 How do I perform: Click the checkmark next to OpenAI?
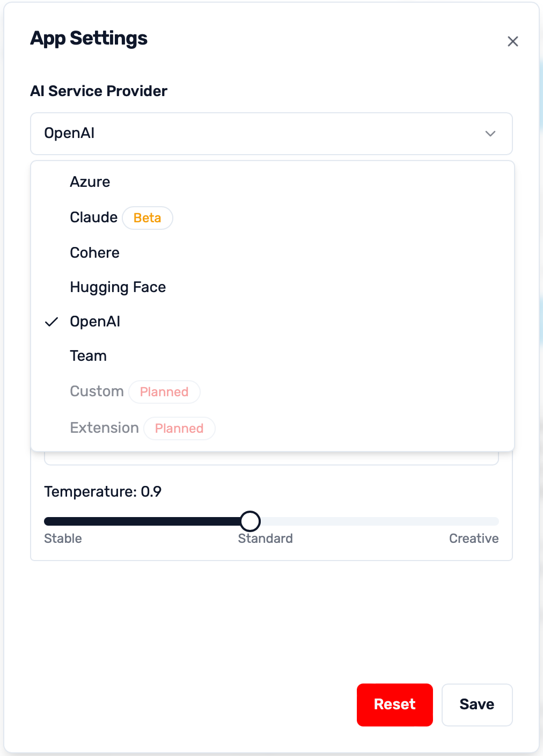pyautogui.click(x=52, y=322)
